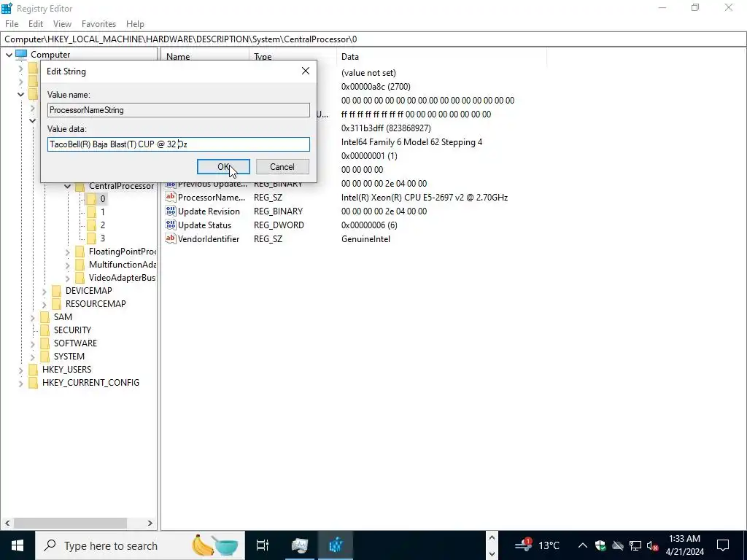
Task: Select the DEVICEMAP folder icon
Action: point(57,291)
